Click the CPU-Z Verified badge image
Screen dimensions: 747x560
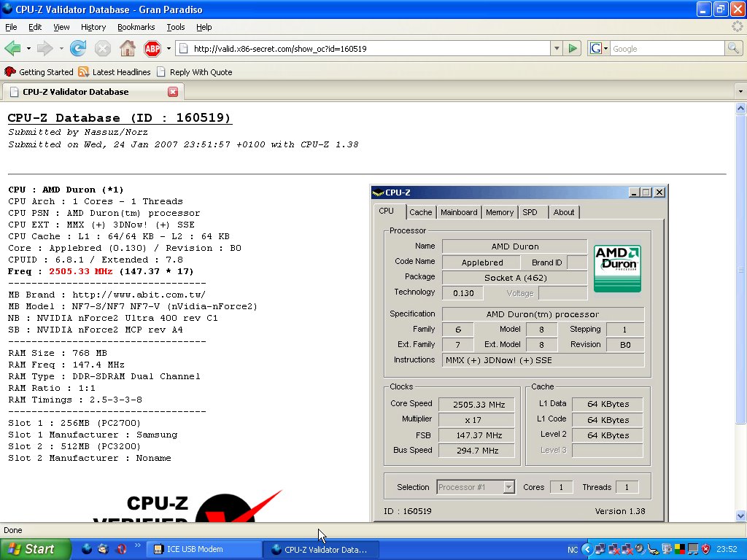[x=188, y=506]
